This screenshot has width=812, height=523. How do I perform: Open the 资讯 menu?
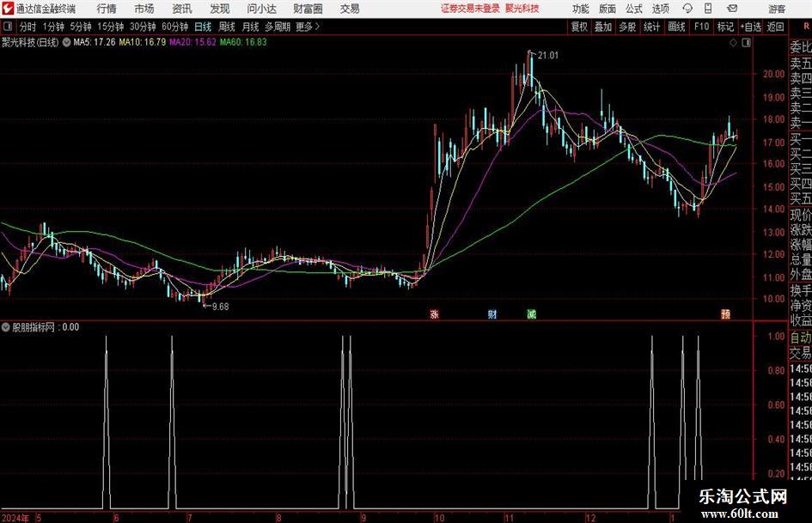click(182, 9)
